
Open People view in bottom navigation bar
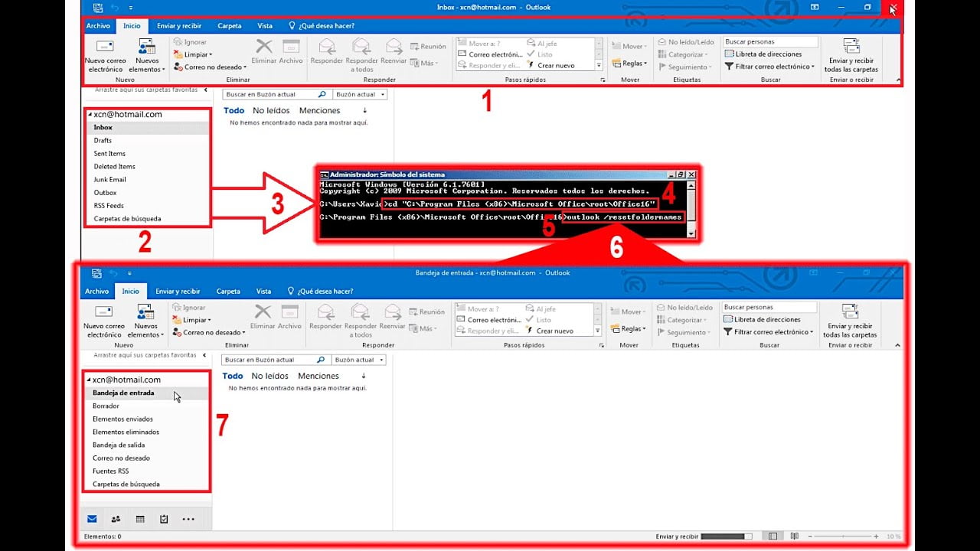pyautogui.click(x=116, y=519)
